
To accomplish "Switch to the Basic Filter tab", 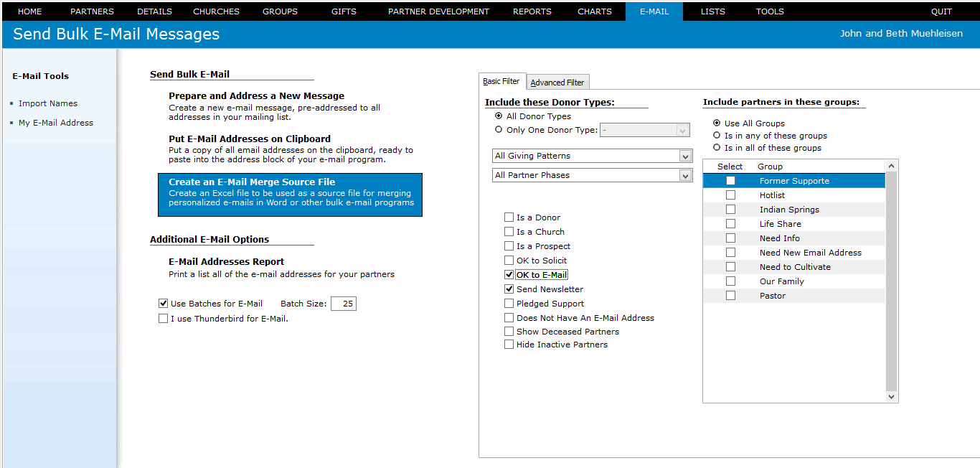I will coord(502,81).
